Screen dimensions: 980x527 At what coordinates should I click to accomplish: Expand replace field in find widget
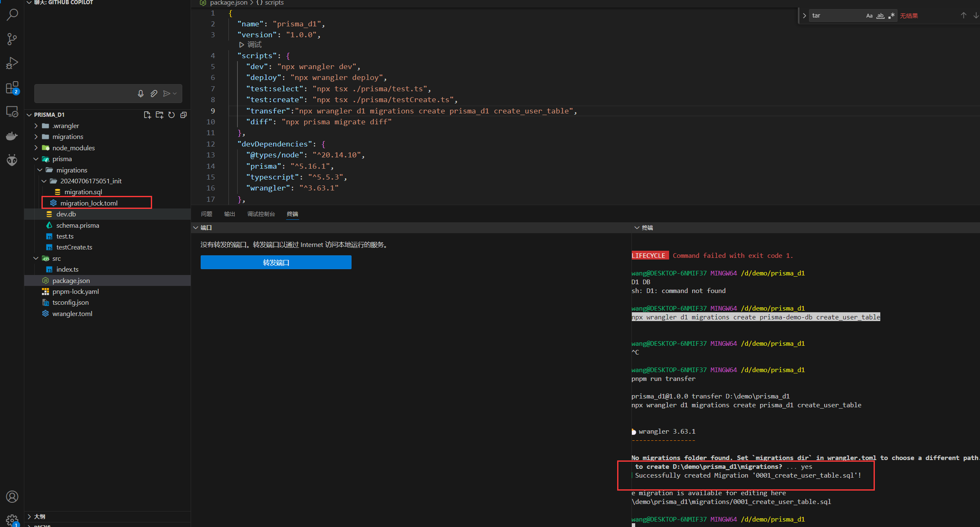pos(804,15)
